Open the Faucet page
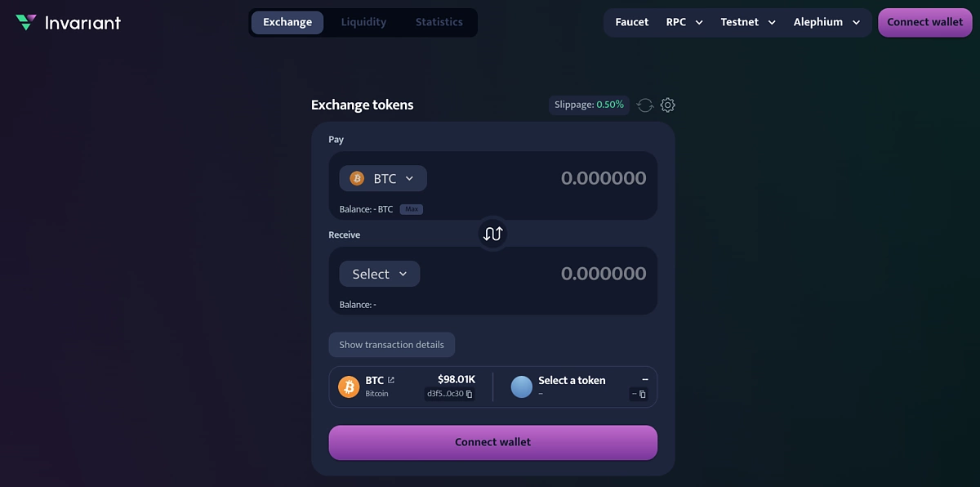The image size is (980, 487). click(631, 22)
